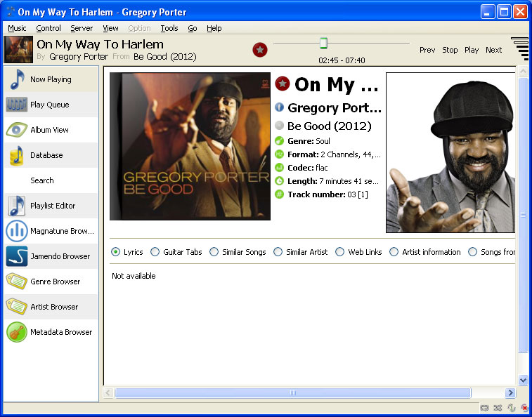This screenshot has width=532, height=417.
Task: Open the Go menu
Action: 193,28
